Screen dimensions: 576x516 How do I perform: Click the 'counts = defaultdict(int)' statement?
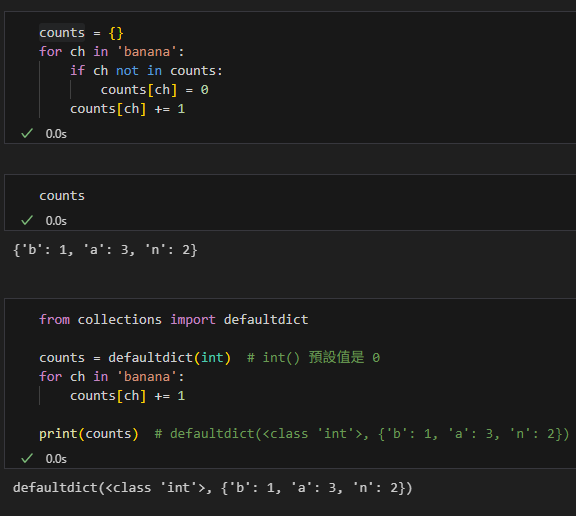click(135, 358)
